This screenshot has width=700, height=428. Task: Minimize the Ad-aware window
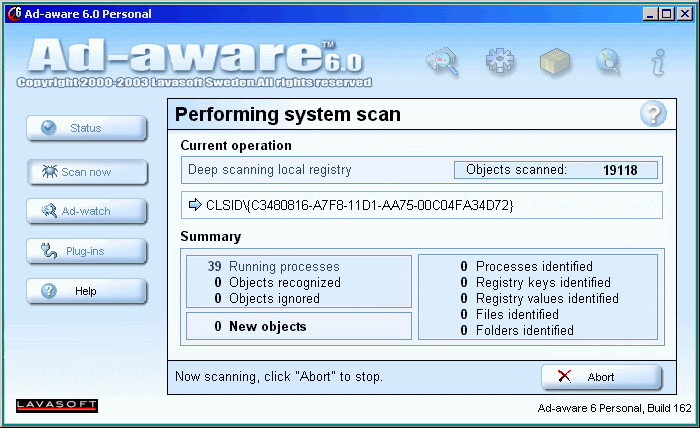[x=650, y=13]
